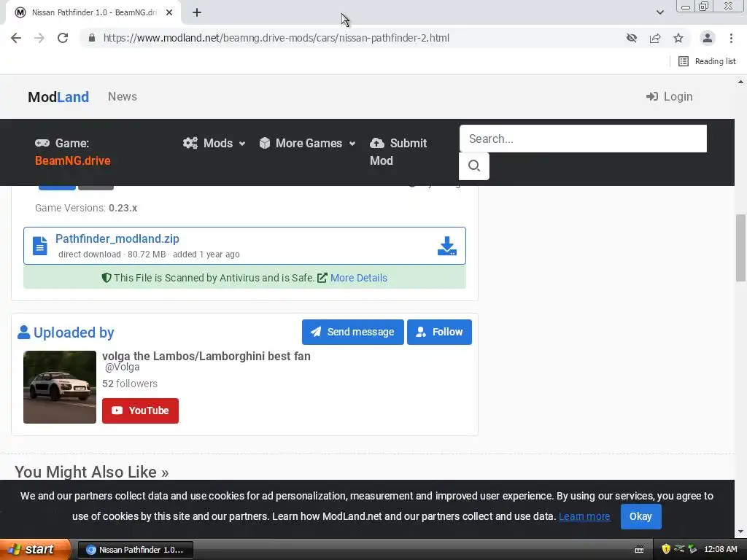Click the scrollbar up arrow

pyautogui.click(x=740, y=82)
